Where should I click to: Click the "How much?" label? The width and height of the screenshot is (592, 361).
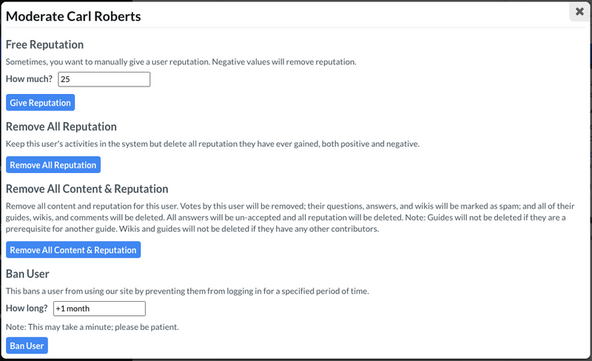(x=29, y=79)
